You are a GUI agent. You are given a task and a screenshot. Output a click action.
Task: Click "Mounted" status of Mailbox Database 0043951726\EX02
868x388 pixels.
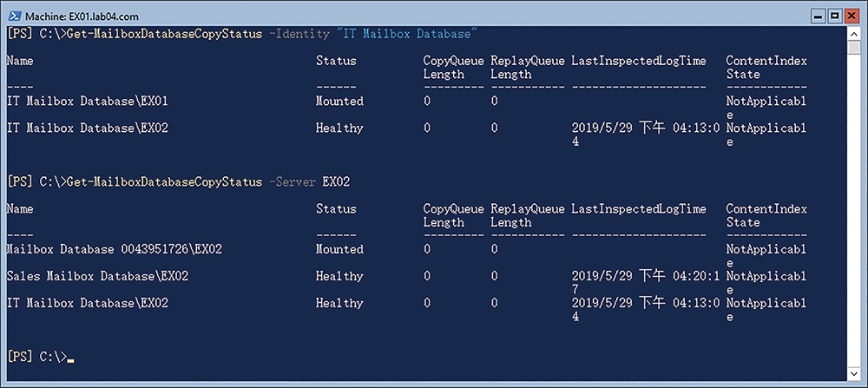(x=339, y=250)
